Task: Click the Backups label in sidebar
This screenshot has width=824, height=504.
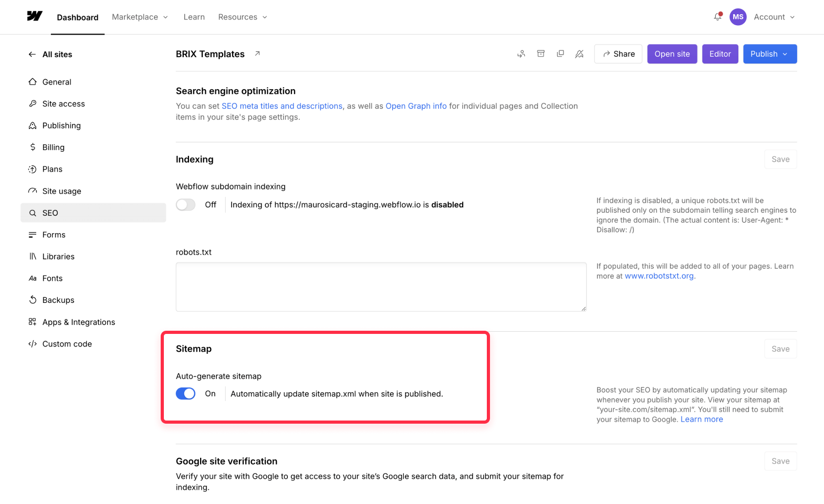Action: (x=58, y=300)
